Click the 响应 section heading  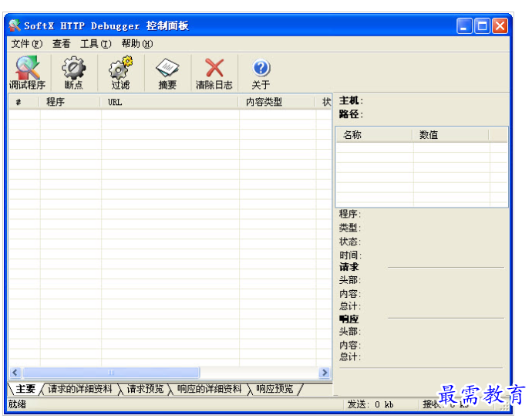point(348,319)
